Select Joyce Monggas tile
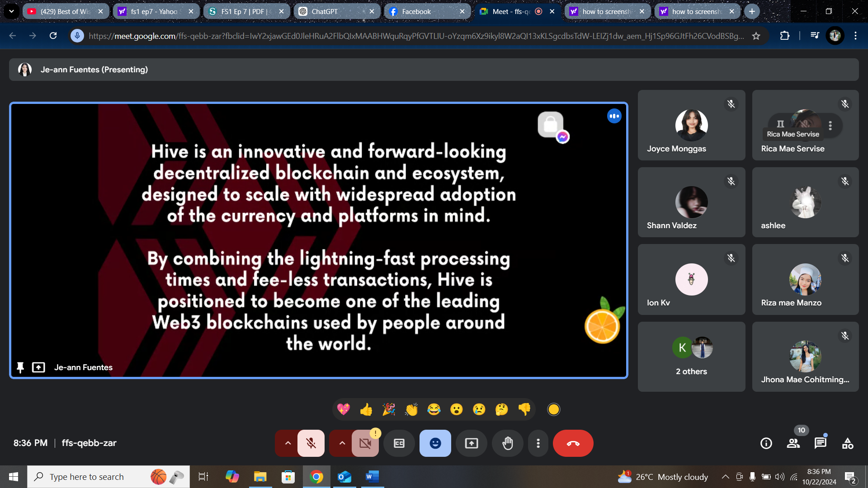This screenshot has width=868, height=488. [x=691, y=125]
